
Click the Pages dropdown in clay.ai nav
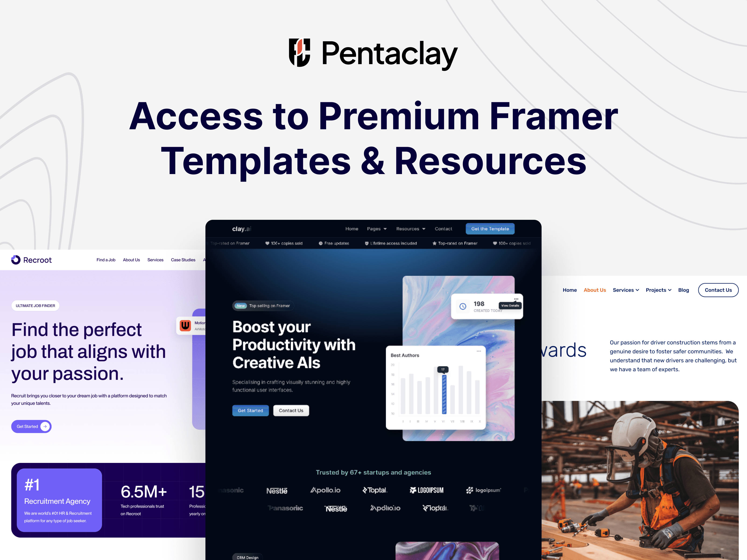(382, 229)
